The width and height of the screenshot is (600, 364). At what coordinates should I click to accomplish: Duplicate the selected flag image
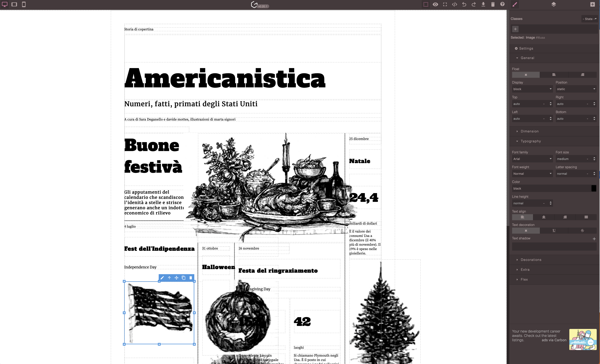(x=184, y=278)
